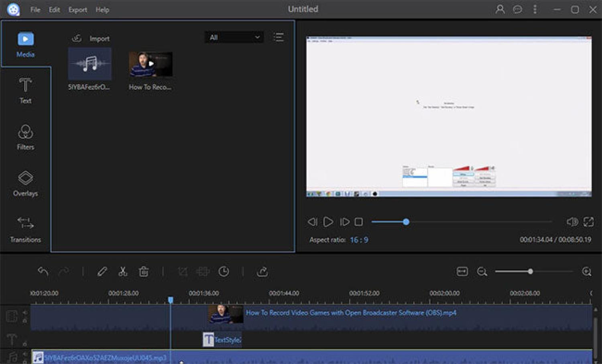This screenshot has height=364, width=602.
Task: Click the undo arrow in timeline toolbar
Action: 43,272
